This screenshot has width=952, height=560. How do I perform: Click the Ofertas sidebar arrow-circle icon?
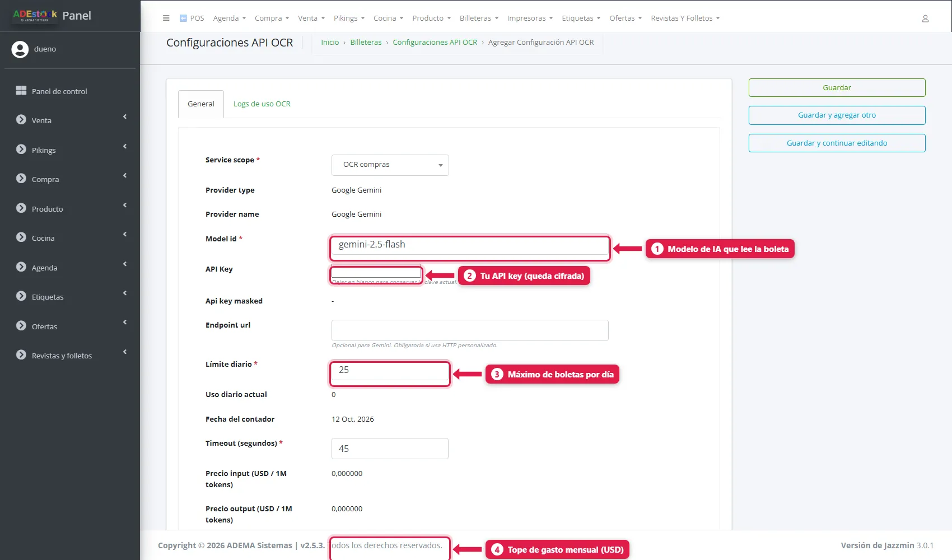[21, 326]
